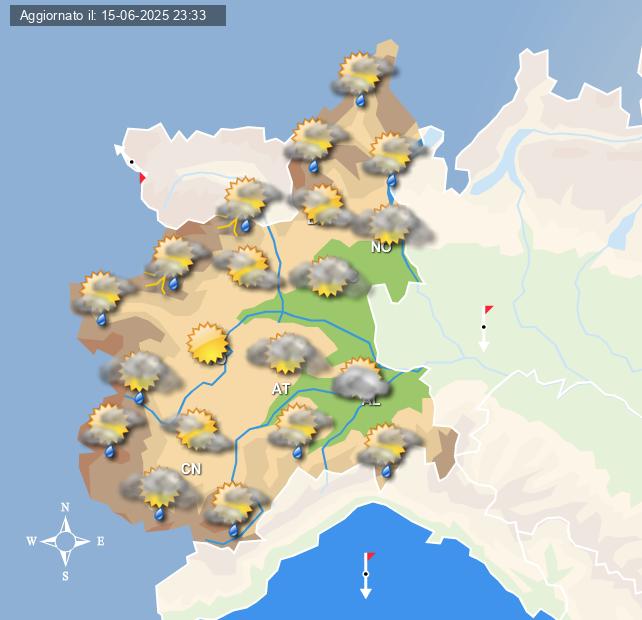Select the cloudy icon directly above AT label

click(287, 353)
